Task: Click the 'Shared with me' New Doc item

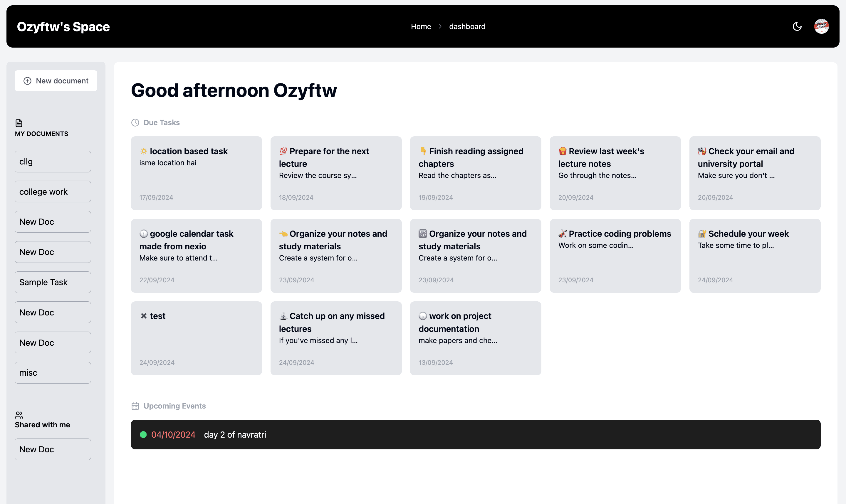Action: tap(52, 449)
